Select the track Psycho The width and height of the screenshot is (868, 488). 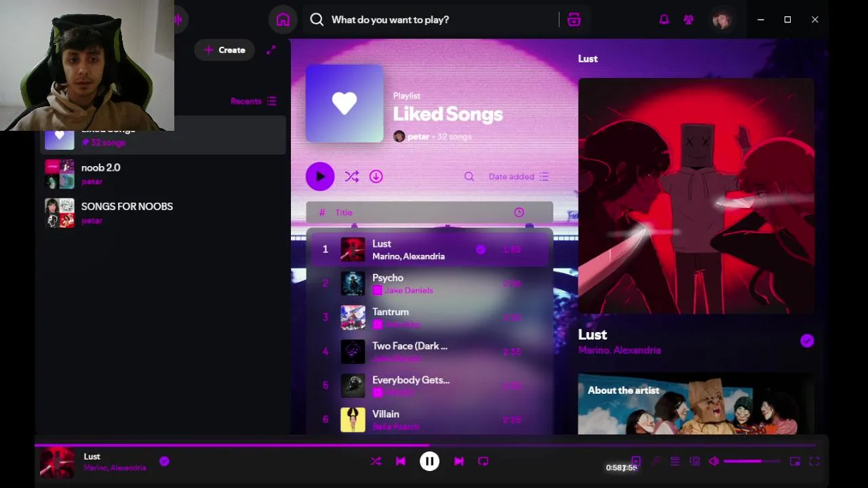(429, 283)
